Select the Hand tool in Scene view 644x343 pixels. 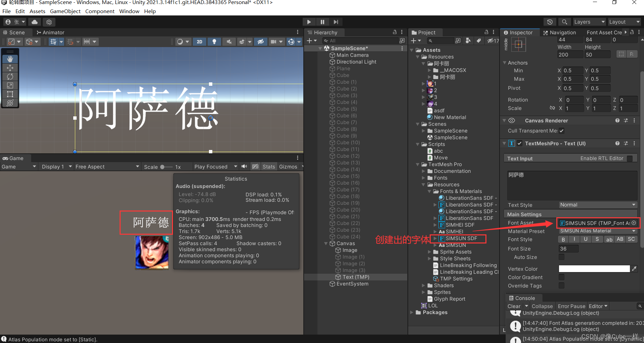[x=10, y=59]
